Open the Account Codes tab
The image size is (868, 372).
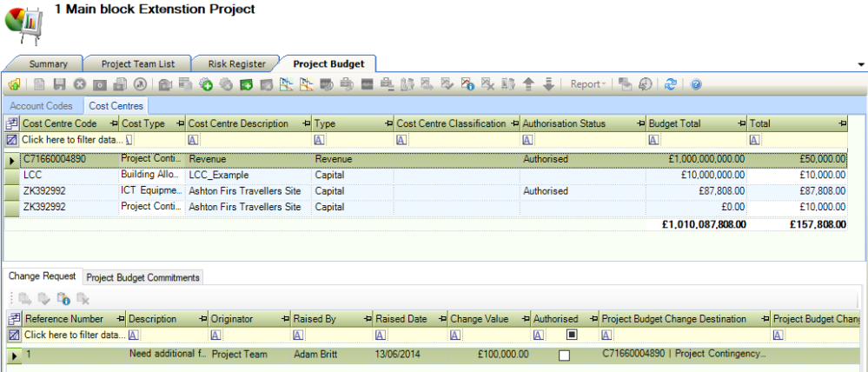[x=42, y=105]
